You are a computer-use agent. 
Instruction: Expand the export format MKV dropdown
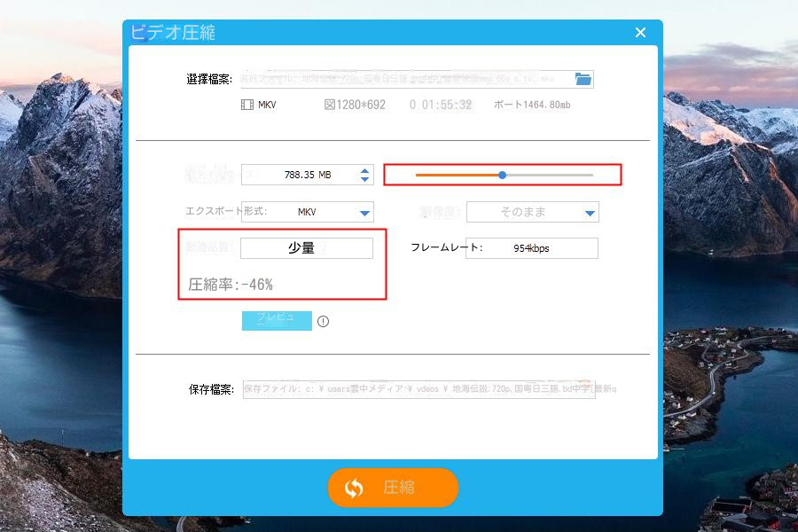364,213
